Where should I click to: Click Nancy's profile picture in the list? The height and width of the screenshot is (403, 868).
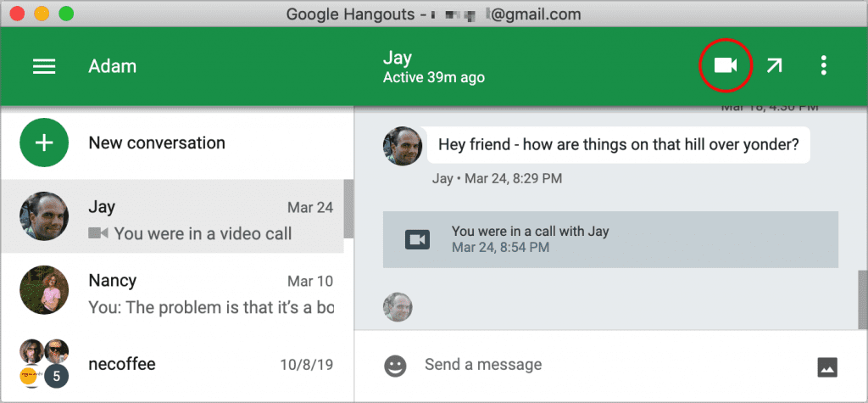tap(44, 291)
